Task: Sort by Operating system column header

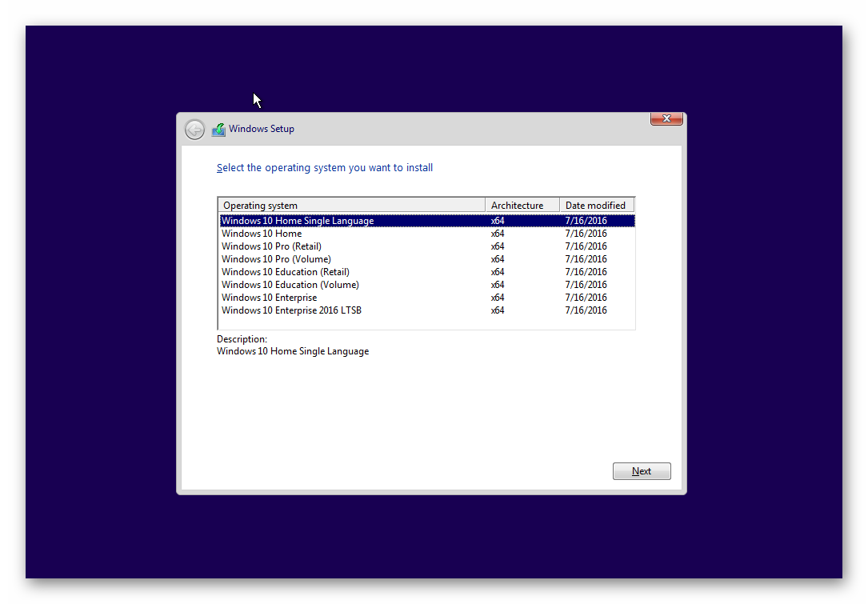Action: click(351, 206)
